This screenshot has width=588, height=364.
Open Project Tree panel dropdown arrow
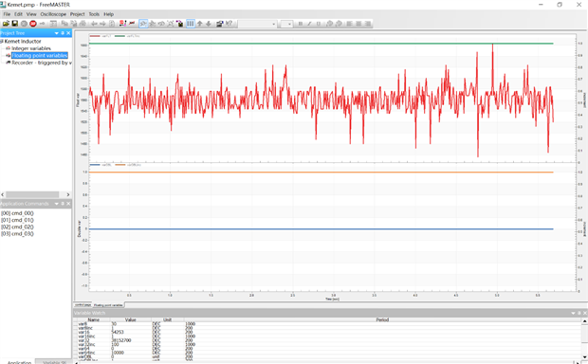(57, 33)
